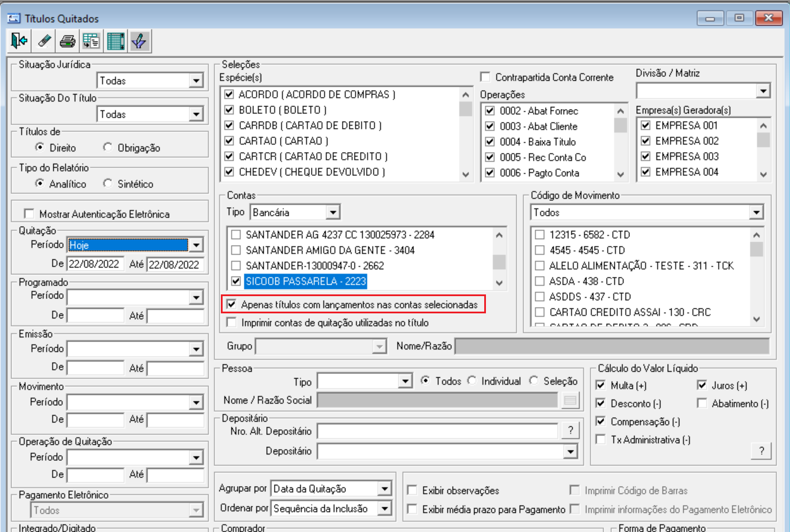Click the eraser clear-fields toolbar icon
Viewport: 790px width, 532px height.
(44, 41)
